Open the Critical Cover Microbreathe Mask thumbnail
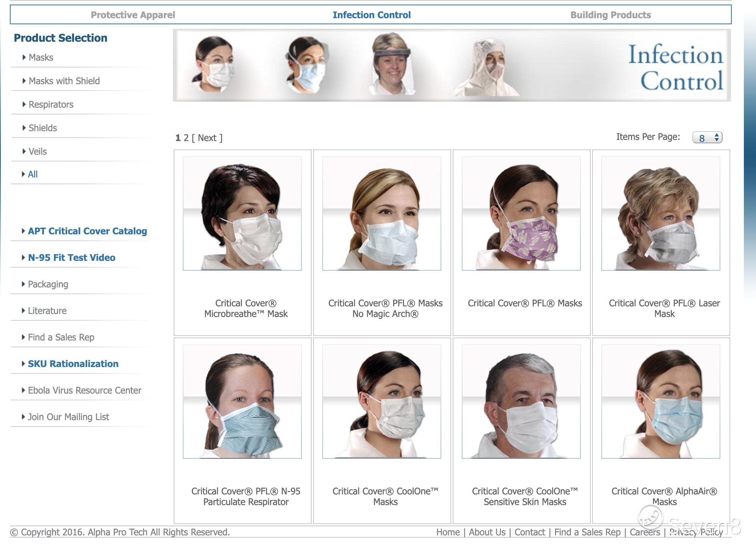The height and width of the screenshot is (546, 756). pyautogui.click(x=242, y=213)
